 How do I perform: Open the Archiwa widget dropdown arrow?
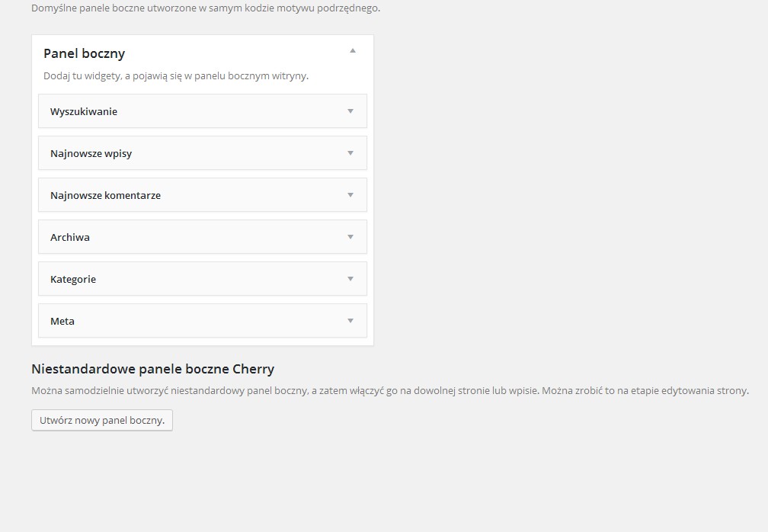click(x=350, y=237)
